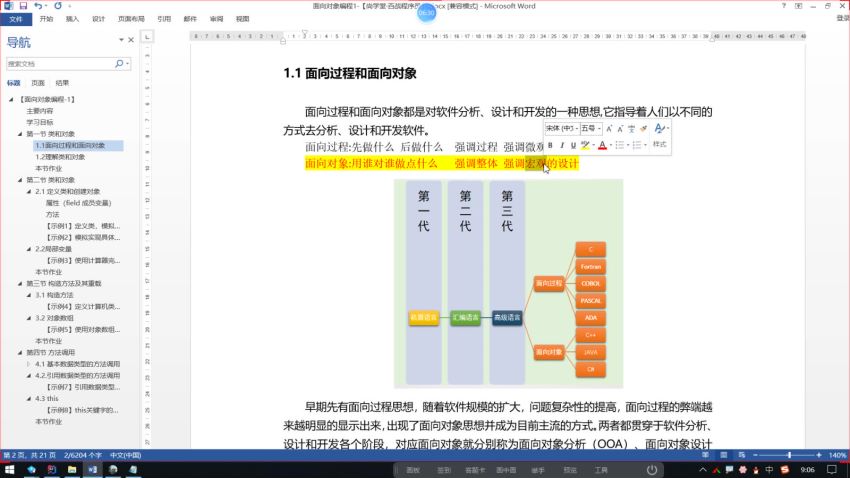Switch to the 审阅 Review tab
The width and height of the screenshot is (850, 478).
[x=216, y=19]
